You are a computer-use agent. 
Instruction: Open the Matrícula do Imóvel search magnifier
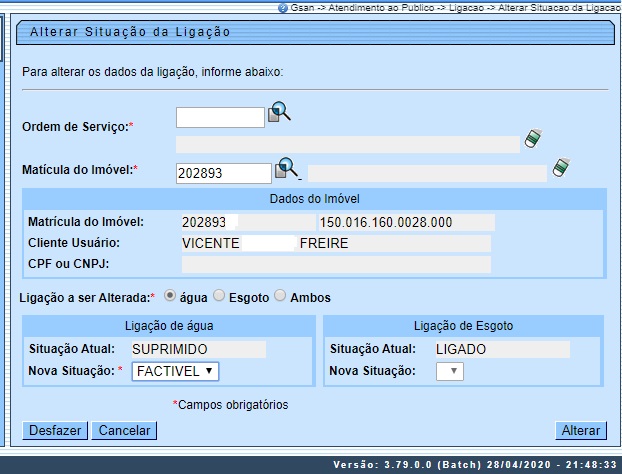(288, 167)
